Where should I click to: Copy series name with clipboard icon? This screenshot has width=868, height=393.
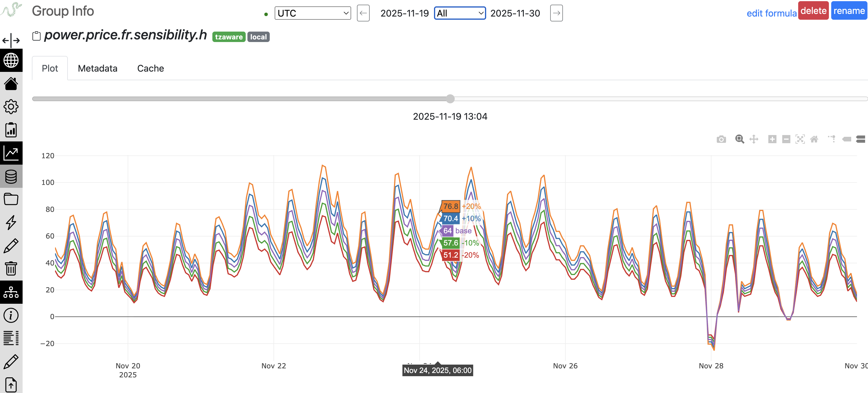pos(37,36)
